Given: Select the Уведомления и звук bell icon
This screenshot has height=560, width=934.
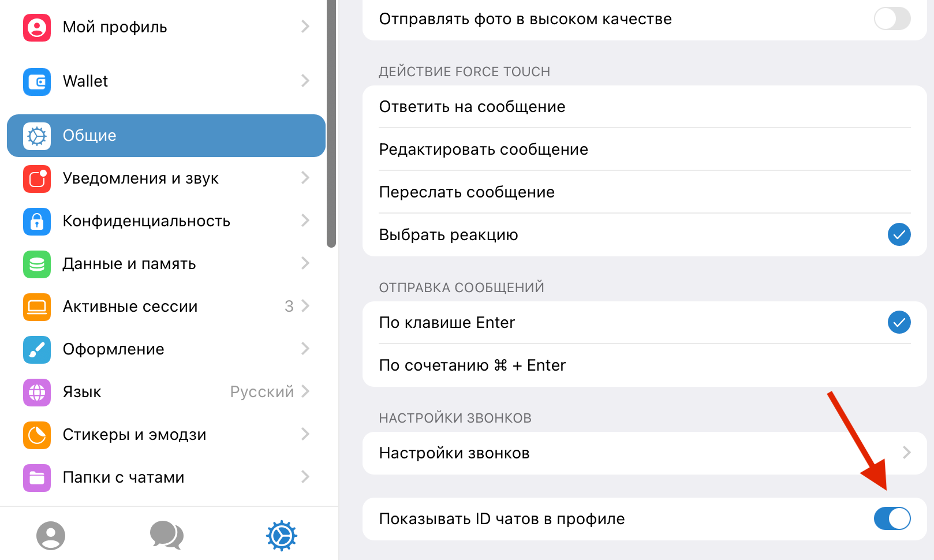Looking at the screenshot, I should [36, 178].
